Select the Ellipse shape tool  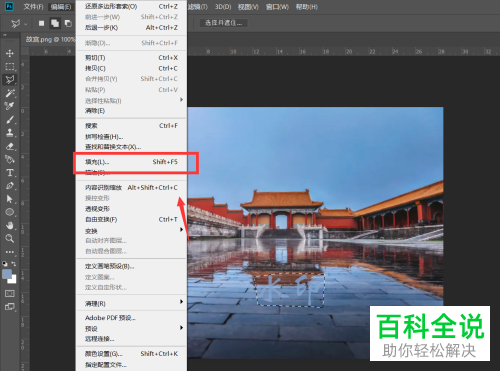[10, 212]
